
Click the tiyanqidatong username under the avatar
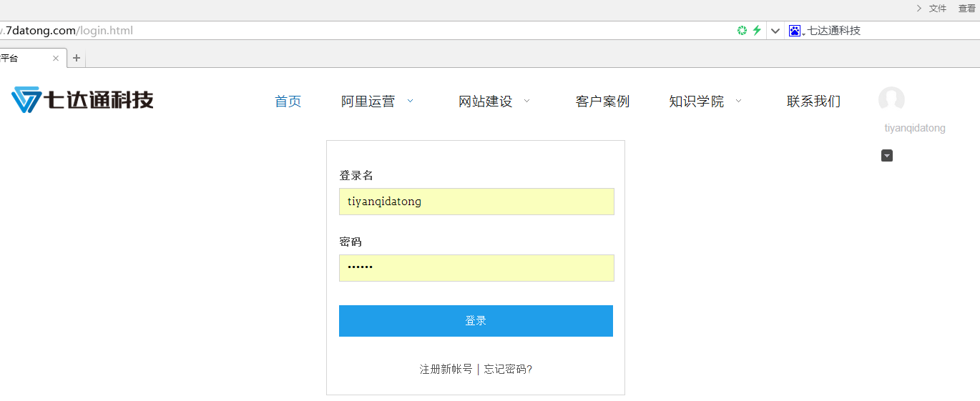point(915,129)
